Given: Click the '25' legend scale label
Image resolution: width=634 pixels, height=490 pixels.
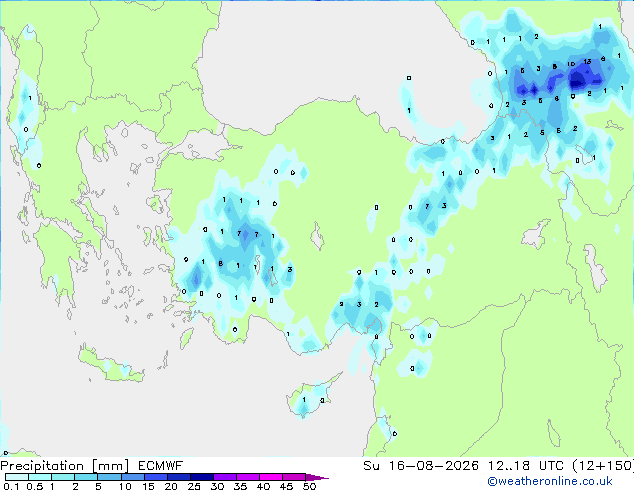Looking at the screenshot, I should point(194,486).
